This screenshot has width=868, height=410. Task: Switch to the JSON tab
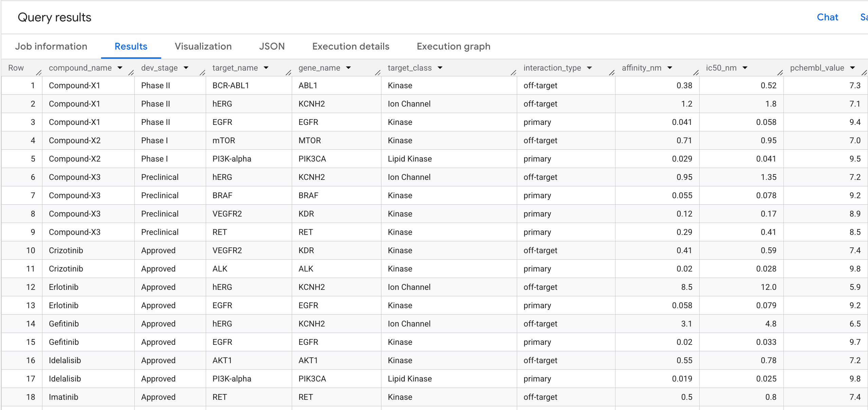[272, 46]
